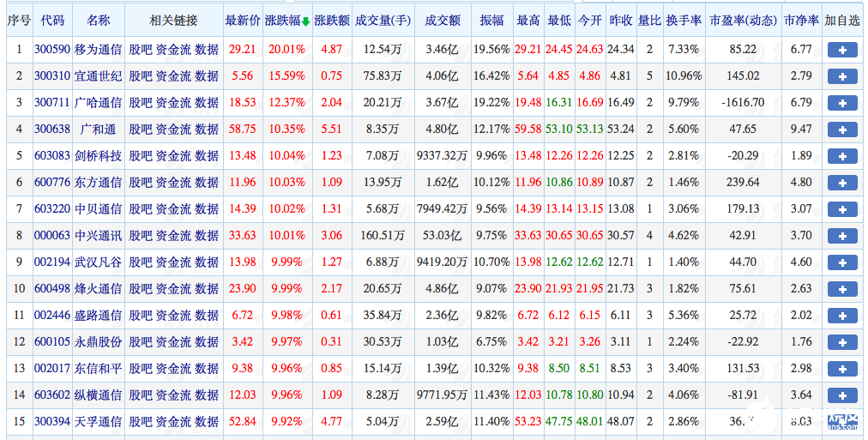Sort by 成交额 column header
Screen dimensions: 868x440
tap(443, 21)
